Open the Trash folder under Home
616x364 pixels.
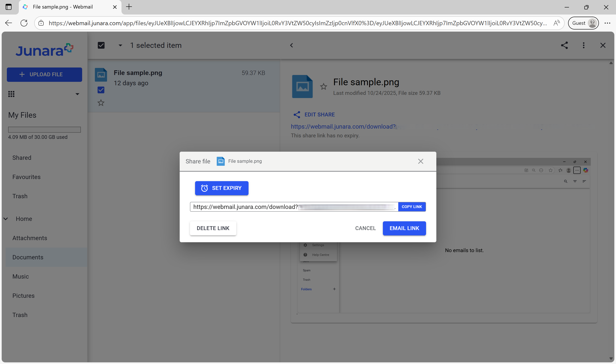(x=20, y=315)
